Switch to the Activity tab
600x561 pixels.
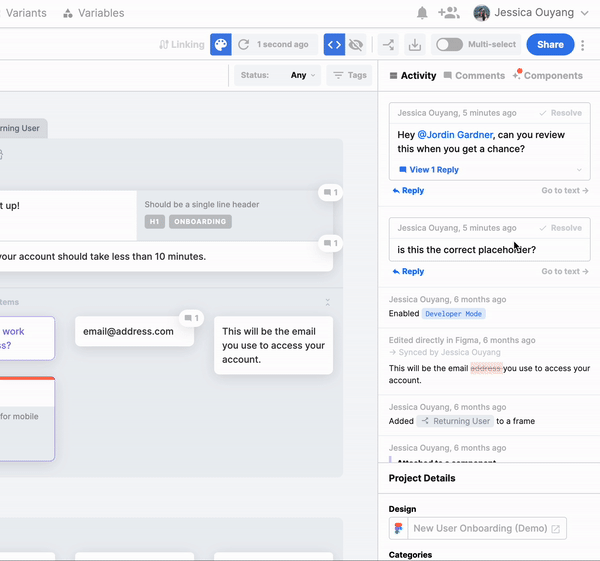click(413, 75)
